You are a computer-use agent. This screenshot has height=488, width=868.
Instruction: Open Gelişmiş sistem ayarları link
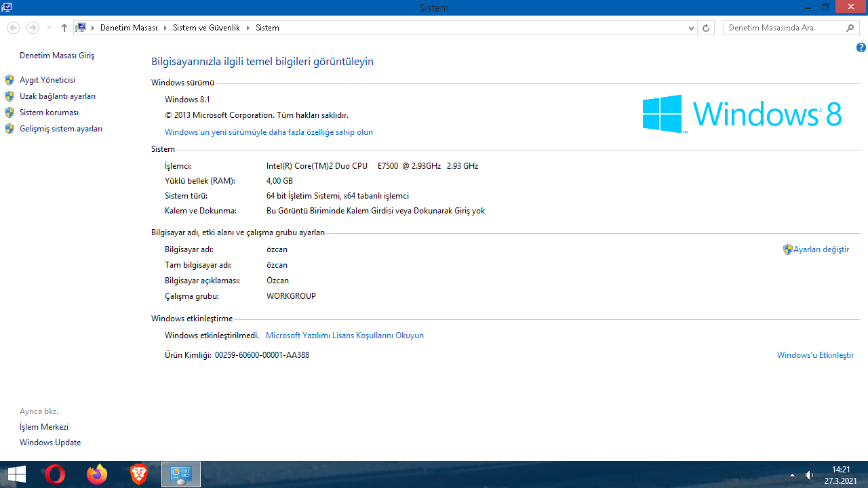[x=61, y=129]
